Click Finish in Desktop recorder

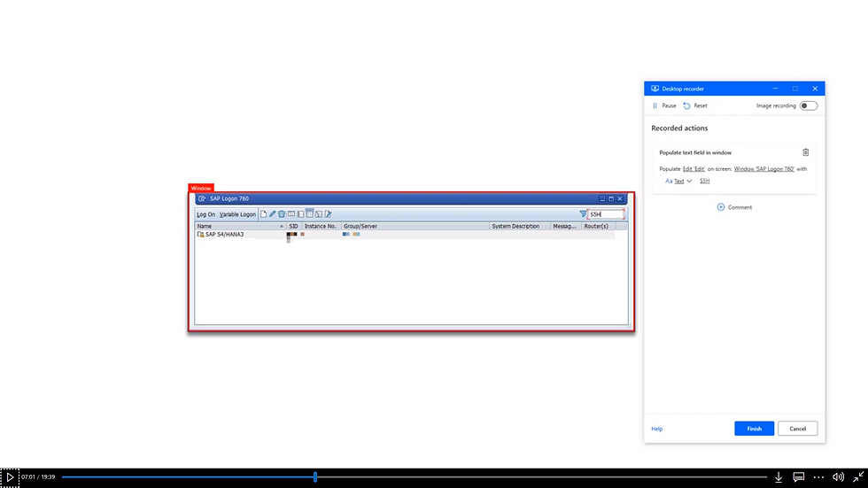754,429
